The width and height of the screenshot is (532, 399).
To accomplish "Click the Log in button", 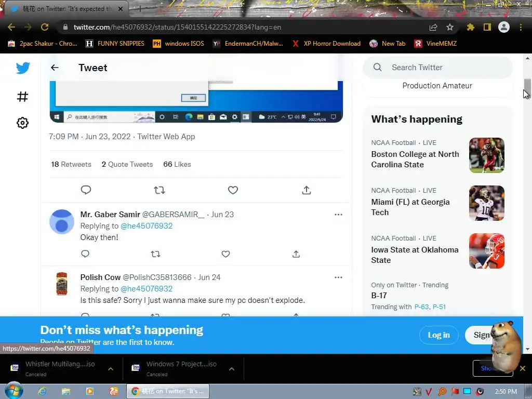I will (438, 335).
